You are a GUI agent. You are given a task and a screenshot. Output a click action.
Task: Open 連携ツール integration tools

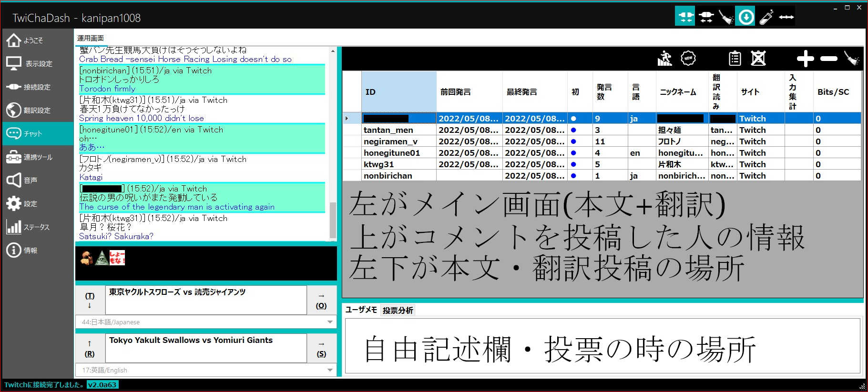[x=37, y=157]
